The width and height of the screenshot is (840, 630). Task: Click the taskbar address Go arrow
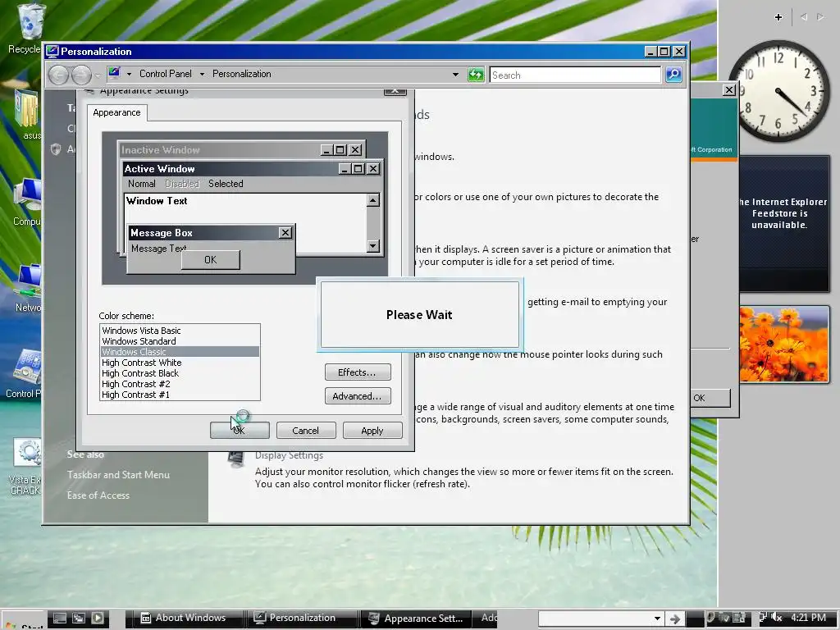pos(675,619)
